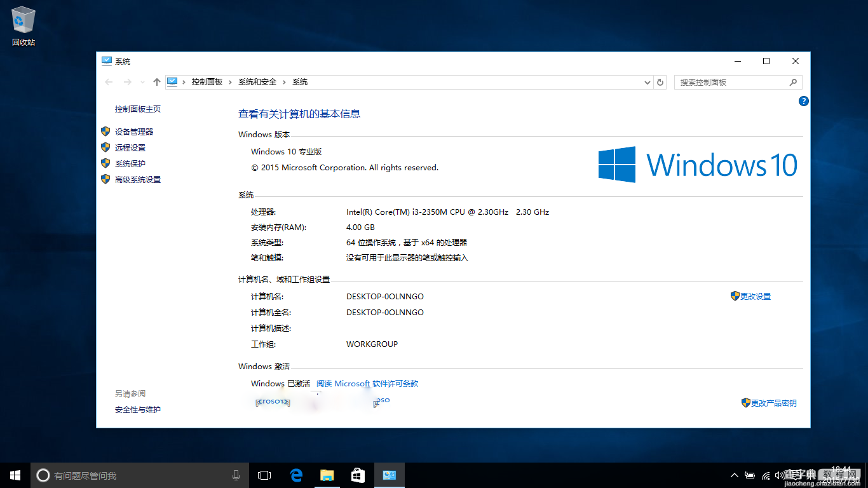
Task: Show hidden tray icons chevron
Action: (735, 475)
